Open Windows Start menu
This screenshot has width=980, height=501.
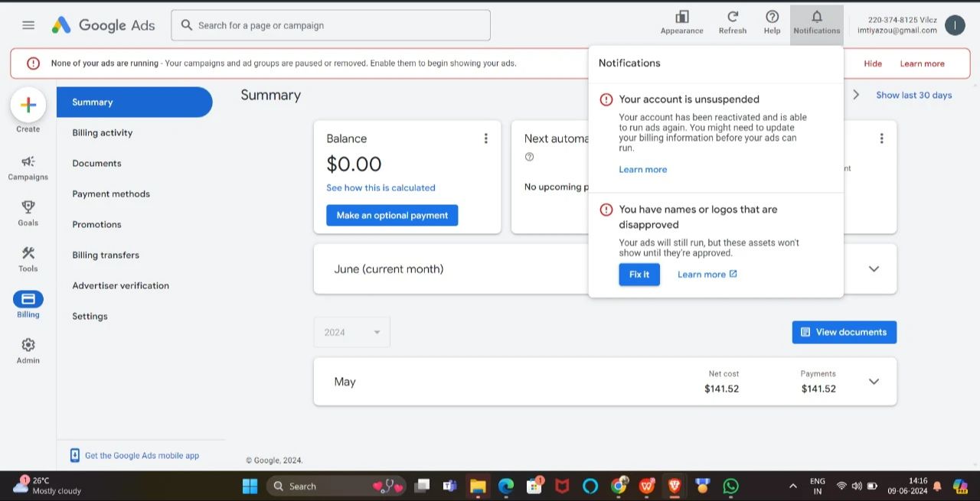coord(250,486)
